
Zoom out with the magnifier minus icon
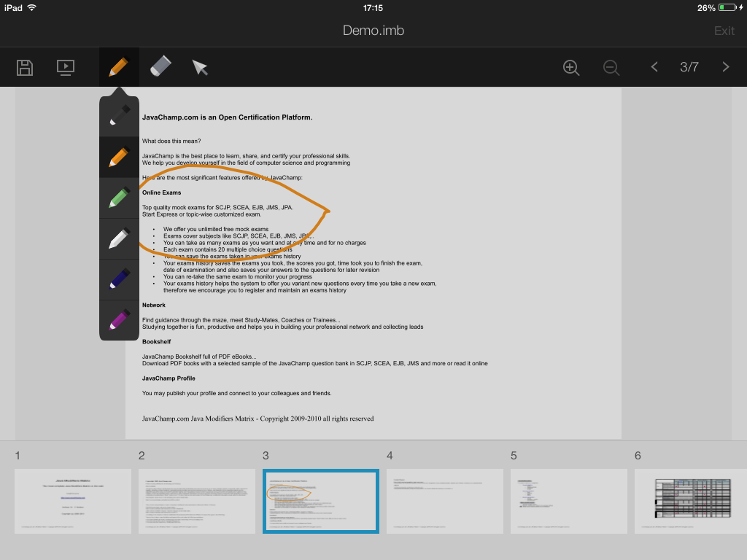[x=611, y=68]
